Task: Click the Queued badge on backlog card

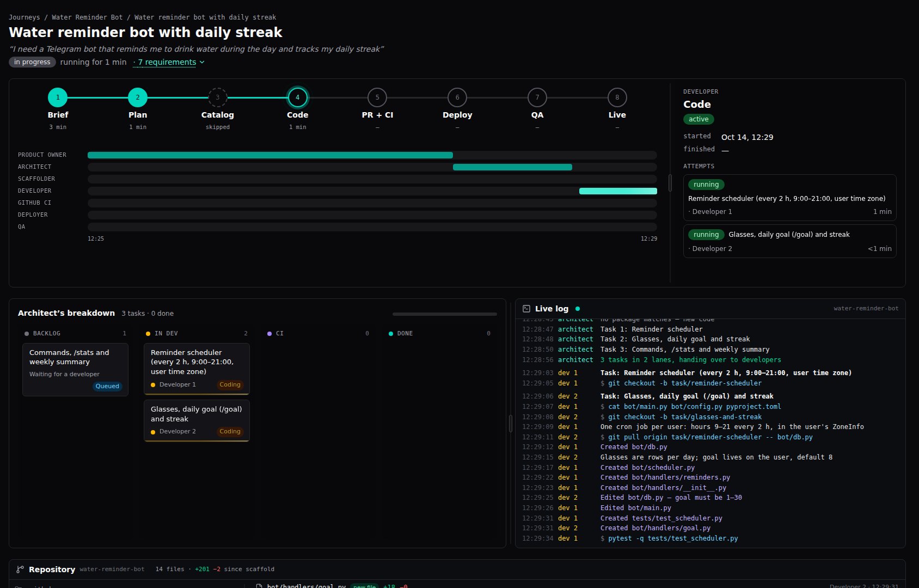Action: [x=107, y=386]
